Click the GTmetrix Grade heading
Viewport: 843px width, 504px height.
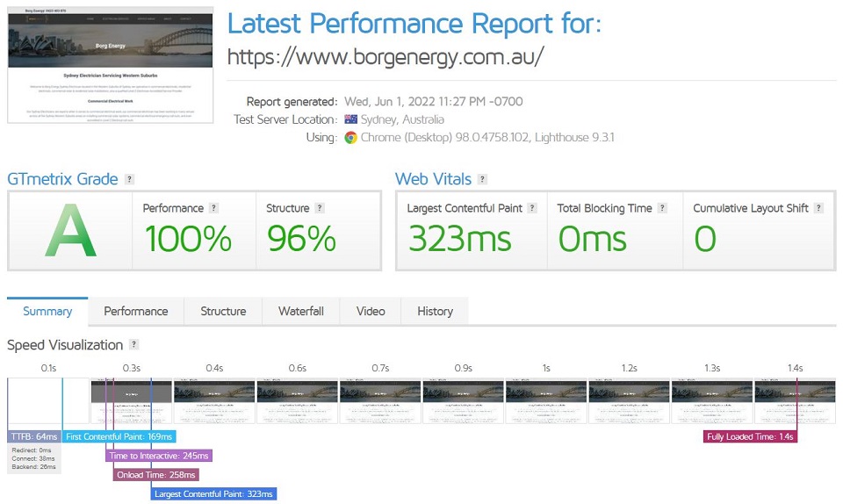62,179
